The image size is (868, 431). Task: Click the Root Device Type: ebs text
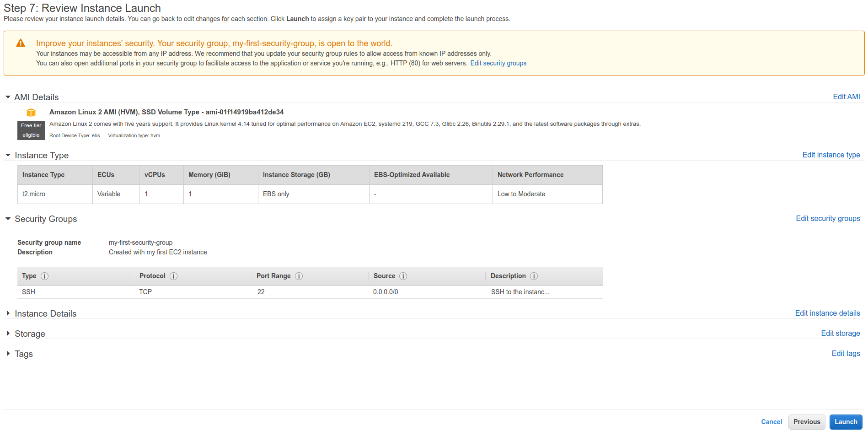(75, 135)
